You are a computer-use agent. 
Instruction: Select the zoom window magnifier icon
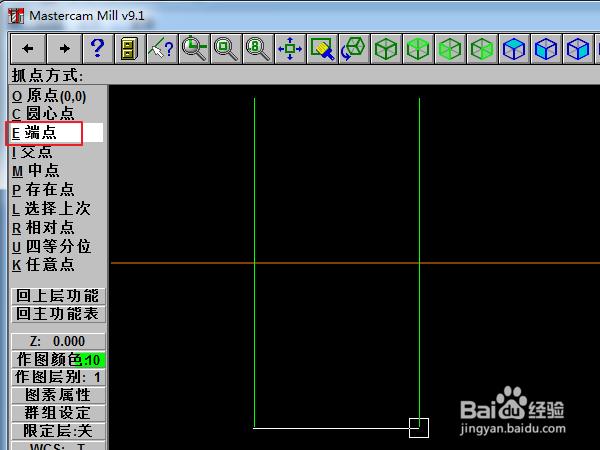tap(194, 49)
